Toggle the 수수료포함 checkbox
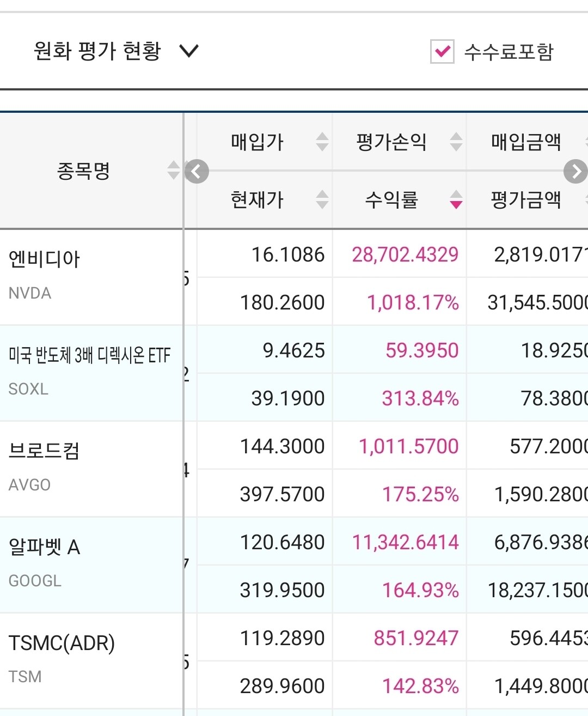This screenshot has width=588, height=716. click(x=442, y=52)
